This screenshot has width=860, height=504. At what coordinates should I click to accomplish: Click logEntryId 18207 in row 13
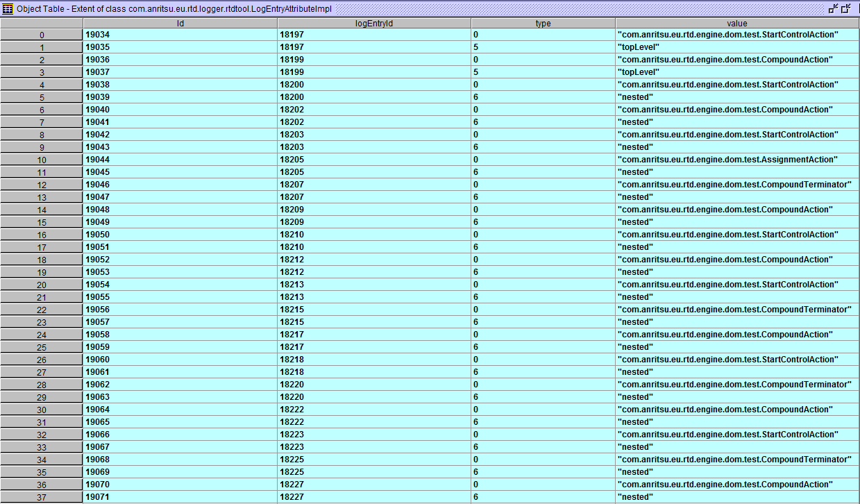tap(374, 197)
